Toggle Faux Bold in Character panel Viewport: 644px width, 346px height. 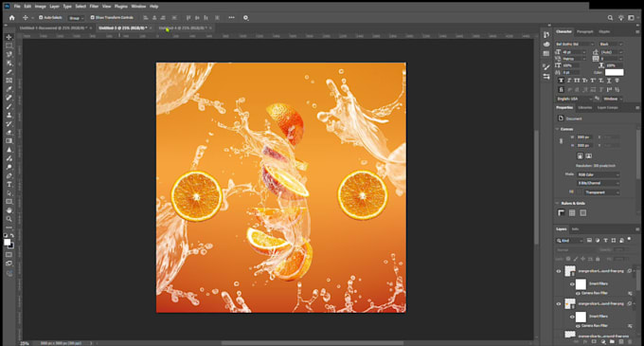561,81
